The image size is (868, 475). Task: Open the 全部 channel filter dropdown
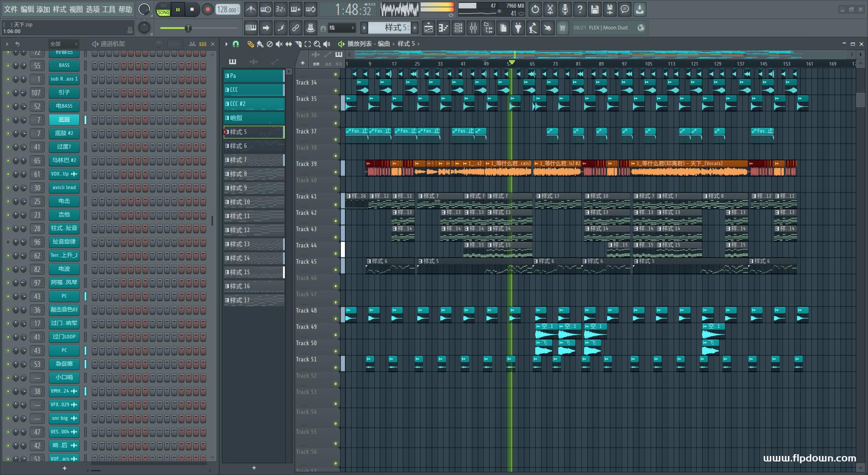click(x=63, y=44)
